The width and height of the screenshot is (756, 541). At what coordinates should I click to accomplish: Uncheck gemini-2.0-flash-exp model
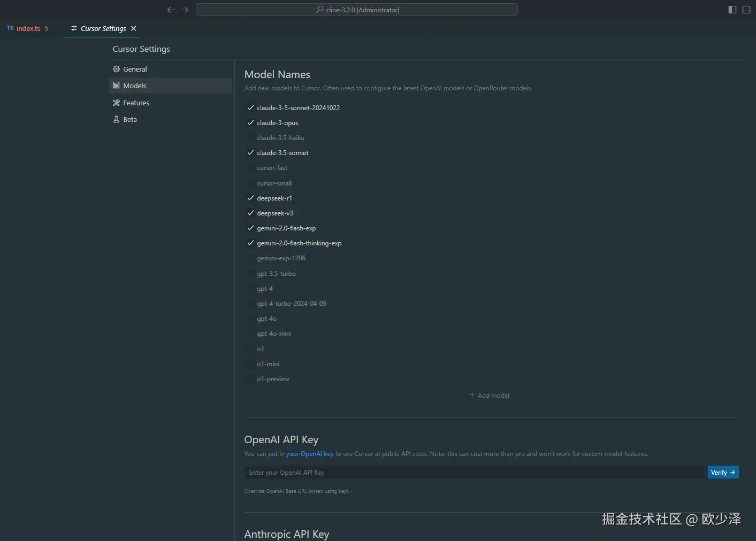[250, 228]
